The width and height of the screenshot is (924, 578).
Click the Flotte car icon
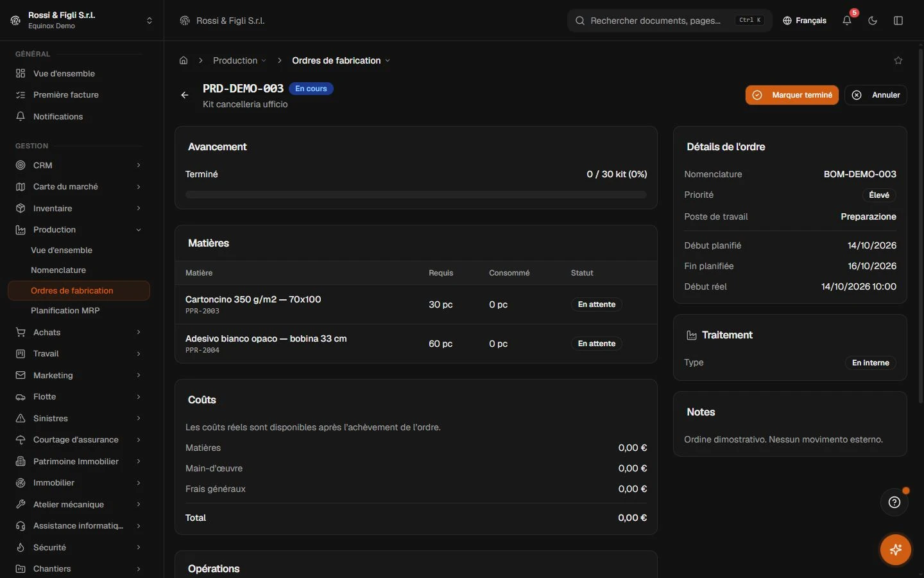pyautogui.click(x=21, y=397)
